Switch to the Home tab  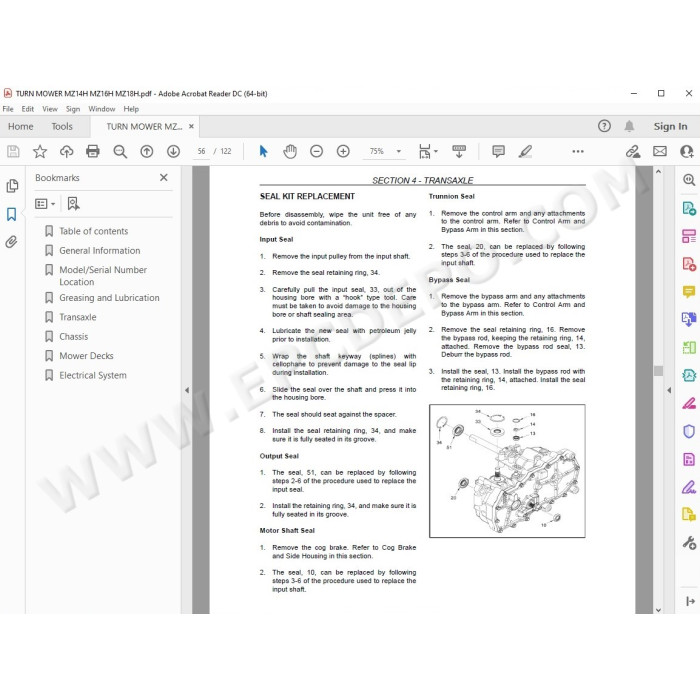21,126
